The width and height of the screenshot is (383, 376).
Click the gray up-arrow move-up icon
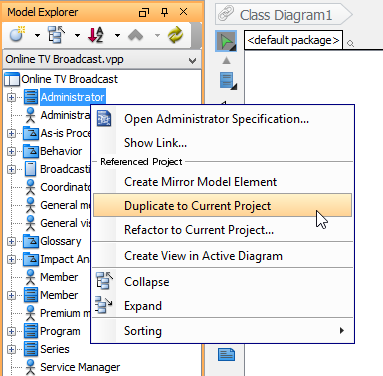point(136,35)
